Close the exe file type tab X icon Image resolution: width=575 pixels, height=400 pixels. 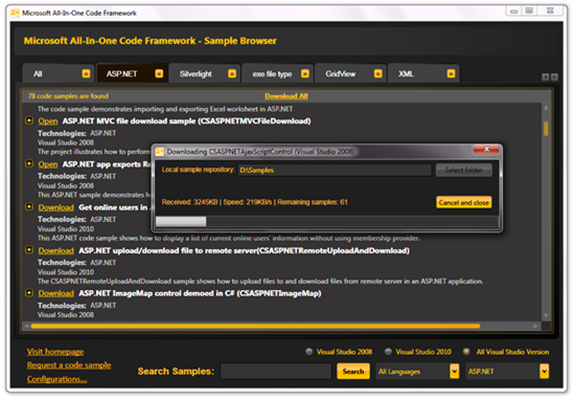[305, 74]
